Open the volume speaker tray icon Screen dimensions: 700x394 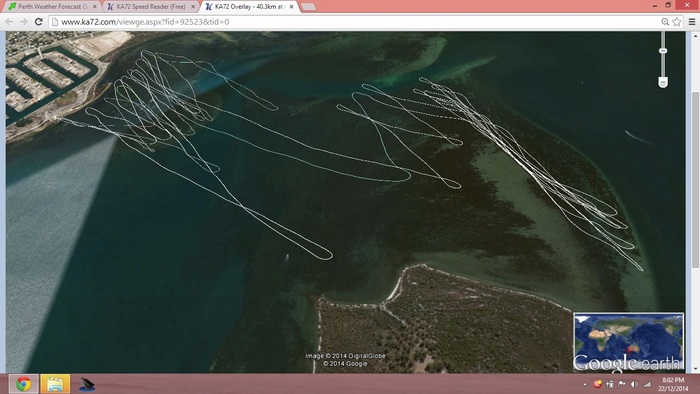click(x=634, y=384)
